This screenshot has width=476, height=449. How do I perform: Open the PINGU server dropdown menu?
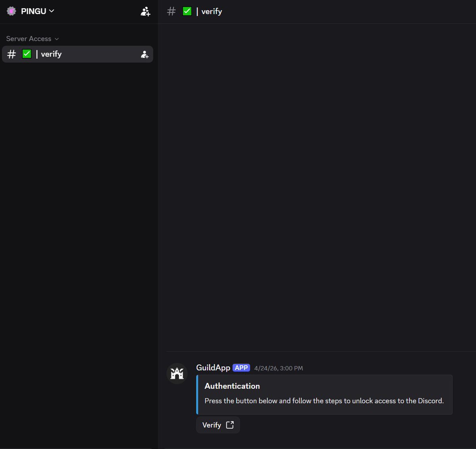click(x=38, y=11)
